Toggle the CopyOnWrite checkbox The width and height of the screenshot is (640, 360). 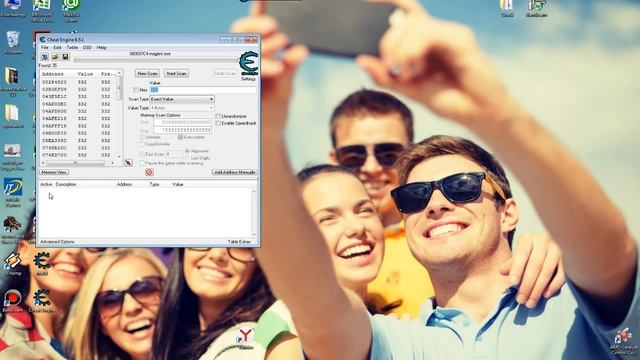tap(142, 144)
